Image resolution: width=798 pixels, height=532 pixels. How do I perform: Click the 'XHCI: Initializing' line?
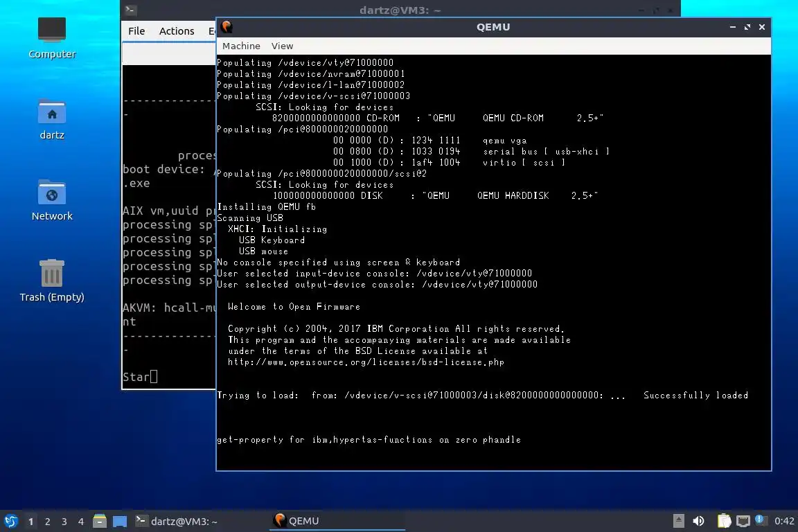click(277, 229)
